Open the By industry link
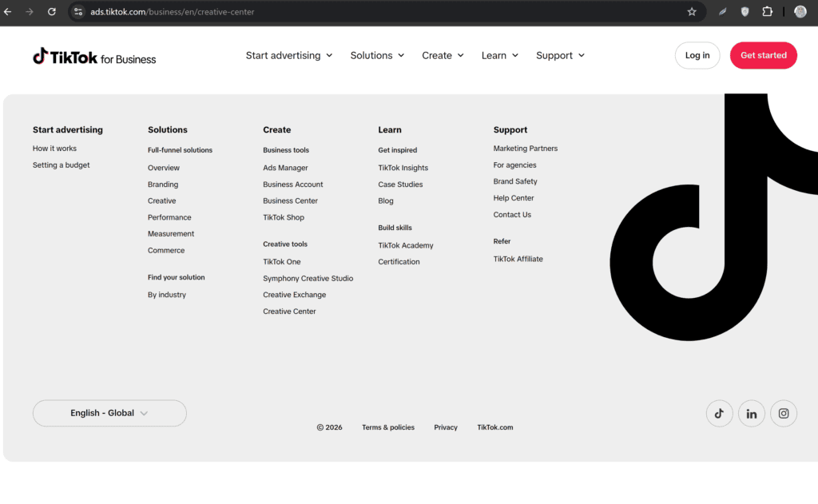 [x=167, y=295]
